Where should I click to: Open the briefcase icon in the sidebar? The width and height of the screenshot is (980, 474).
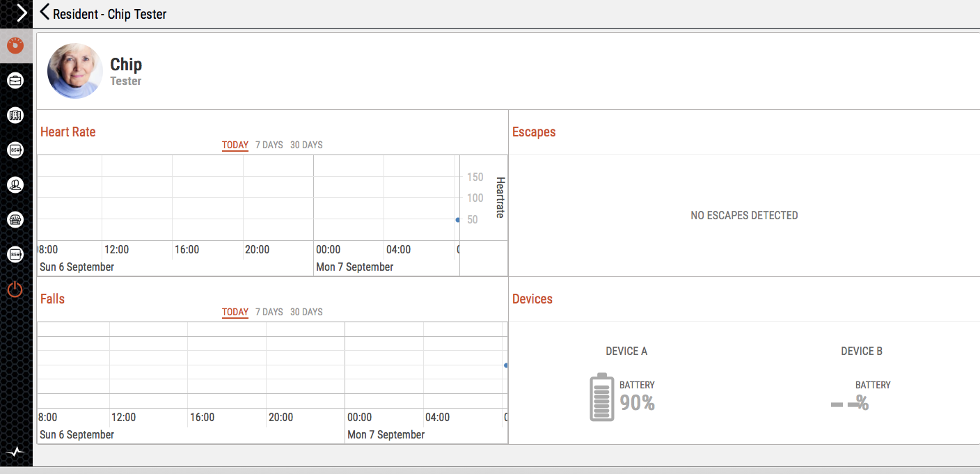(15, 81)
